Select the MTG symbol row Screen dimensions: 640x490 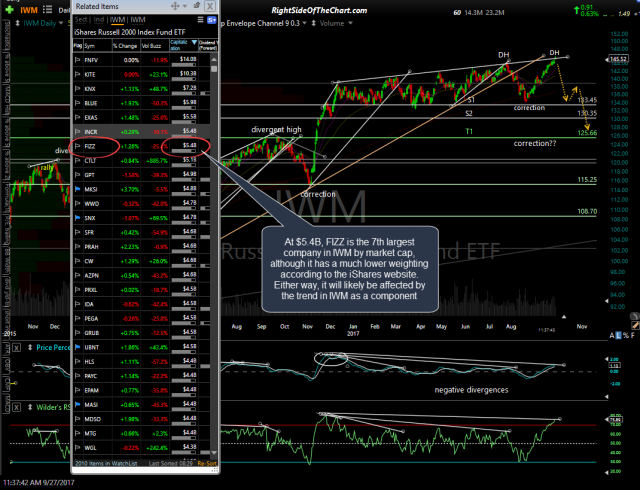(142, 434)
